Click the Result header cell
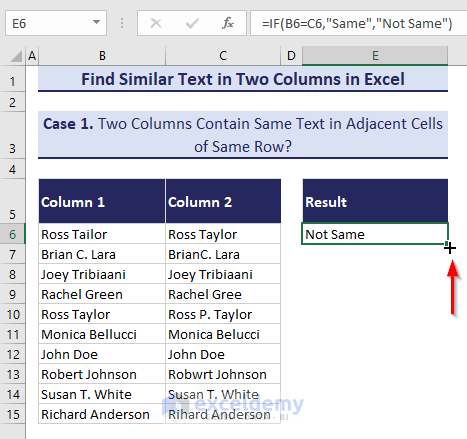 [375, 201]
